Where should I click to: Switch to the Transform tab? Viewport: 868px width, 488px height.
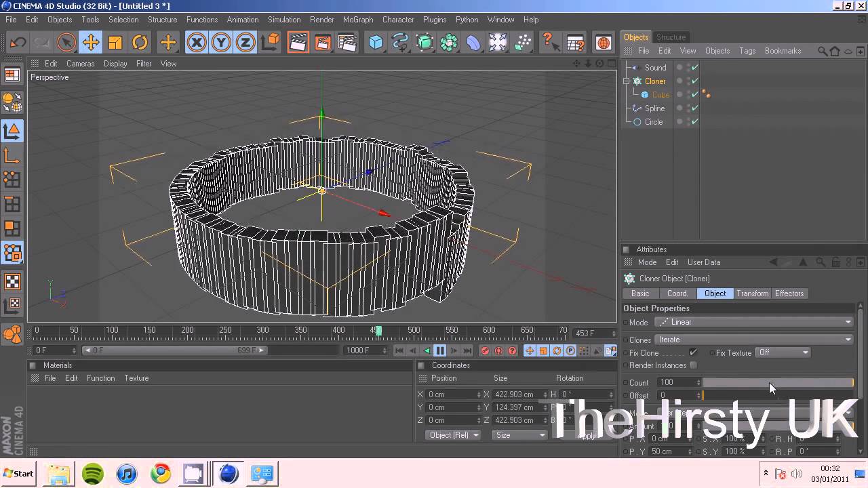(753, 293)
